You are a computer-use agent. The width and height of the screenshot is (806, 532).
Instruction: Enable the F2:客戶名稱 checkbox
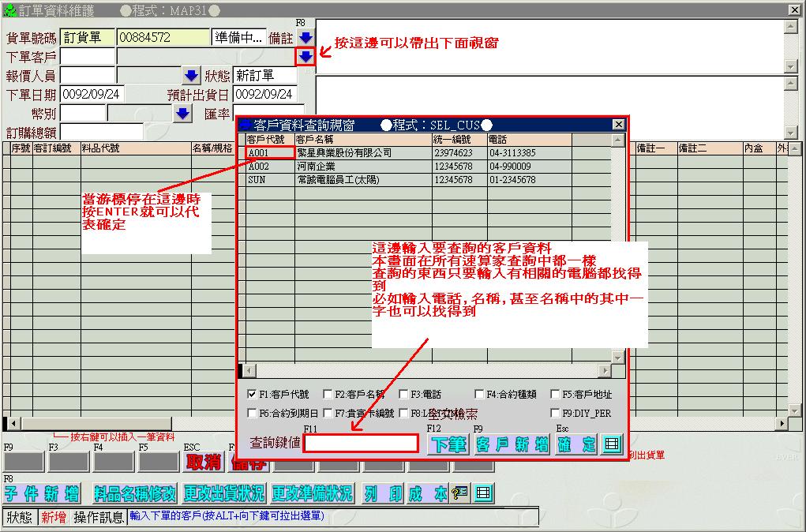pyautogui.click(x=328, y=394)
